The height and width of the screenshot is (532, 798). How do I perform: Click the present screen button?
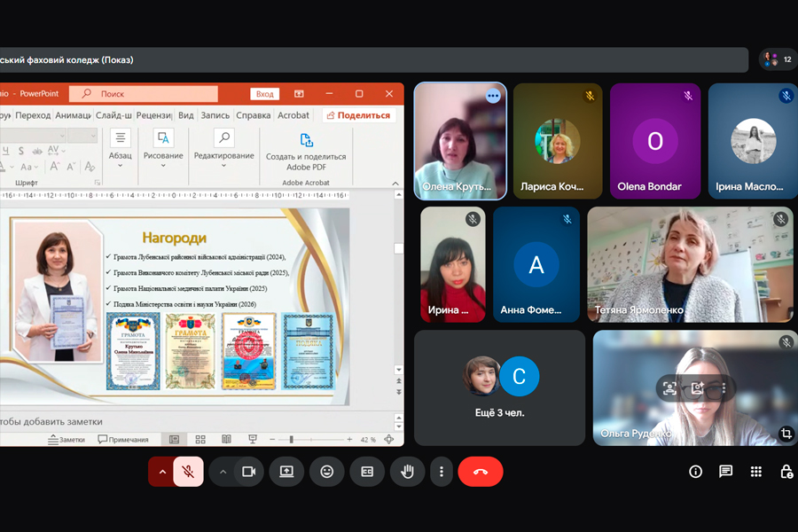[x=286, y=472]
